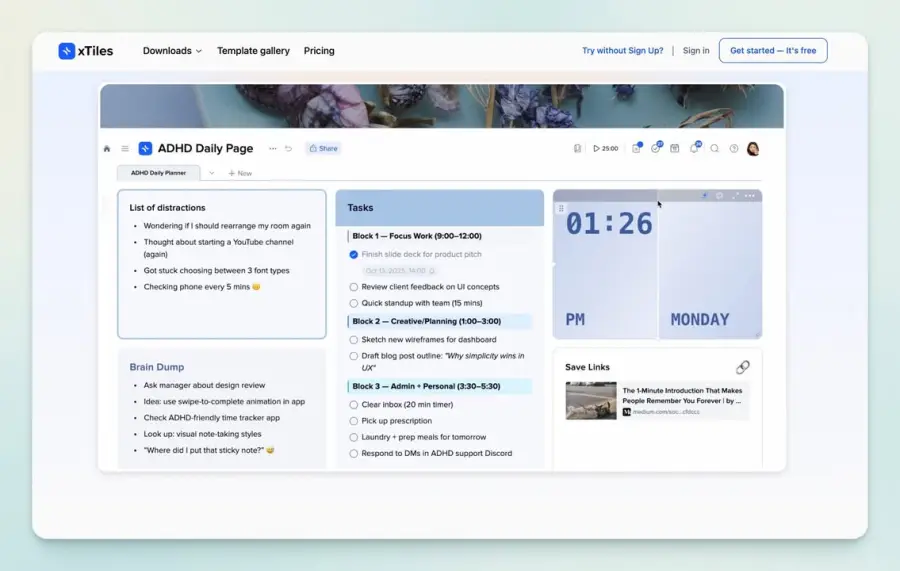Check Respond to DMs in ADHD support Discord
This screenshot has height=571, width=900.
(354, 453)
